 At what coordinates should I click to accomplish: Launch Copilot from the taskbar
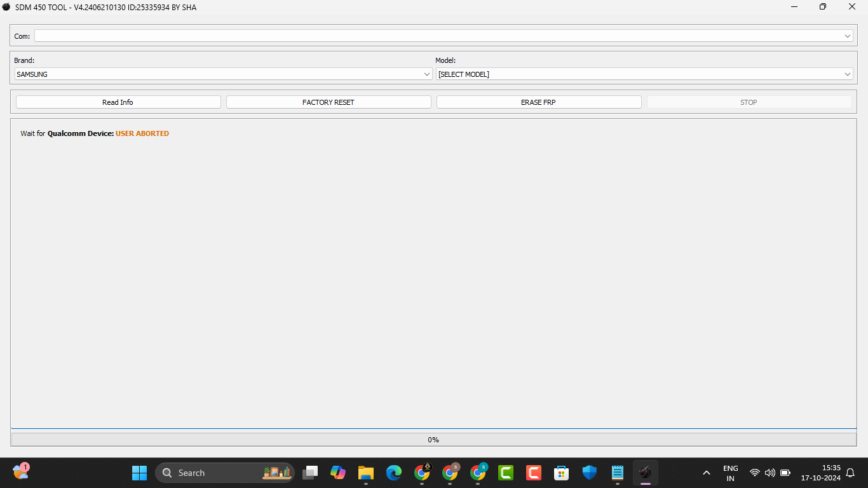tap(338, 473)
